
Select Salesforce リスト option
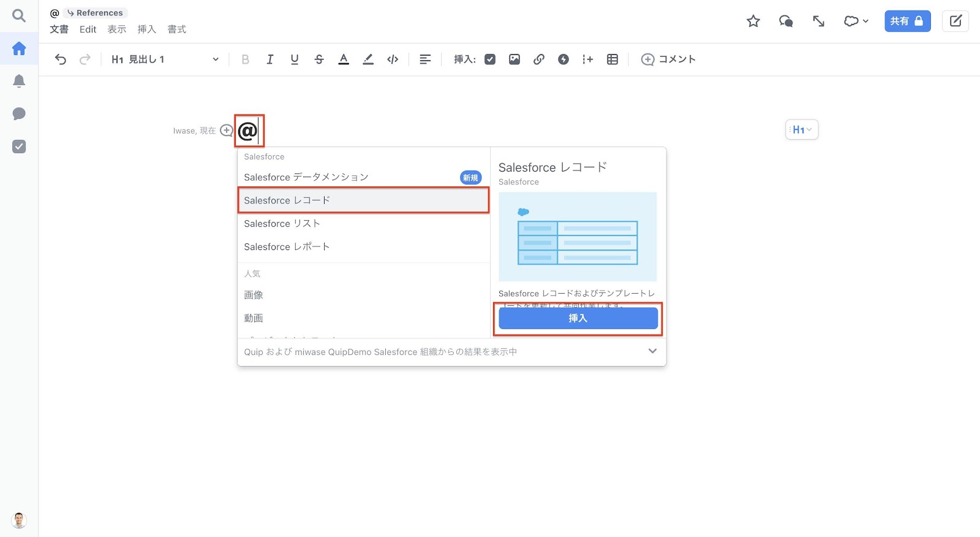click(364, 224)
